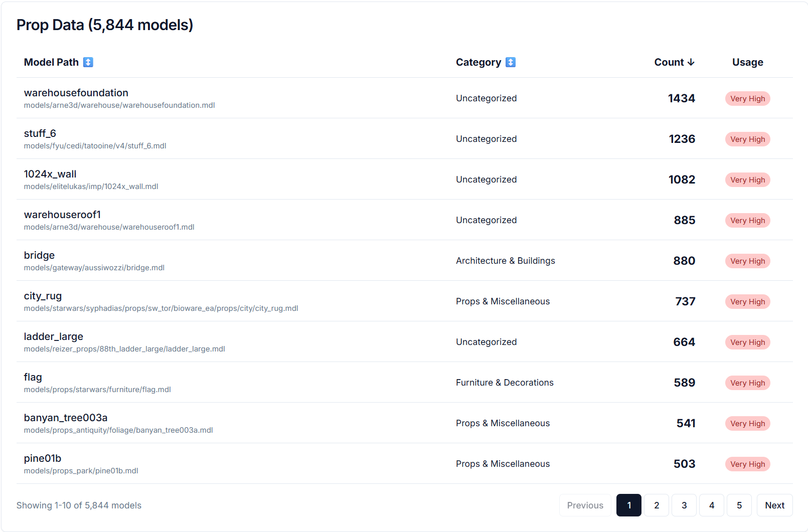
Task: Open the bridge model entry
Action: tap(39, 255)
